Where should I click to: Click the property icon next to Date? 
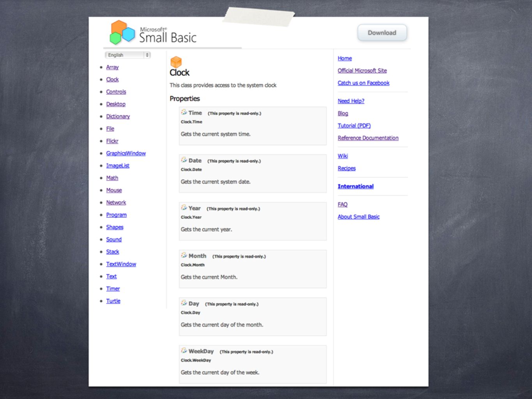click(x=184, y=160)
